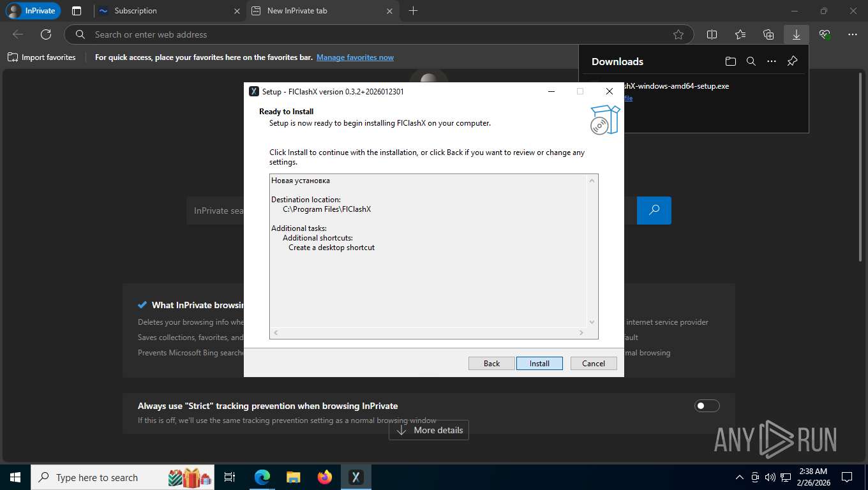
Task: Open the tab actions menu icon
Action: coord(77,11)
